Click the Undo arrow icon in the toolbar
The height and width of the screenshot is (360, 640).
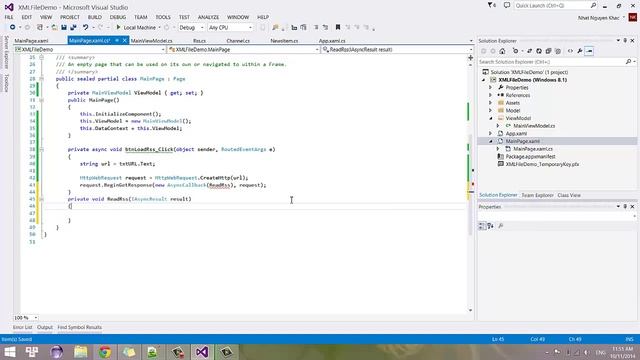(85, 27)
